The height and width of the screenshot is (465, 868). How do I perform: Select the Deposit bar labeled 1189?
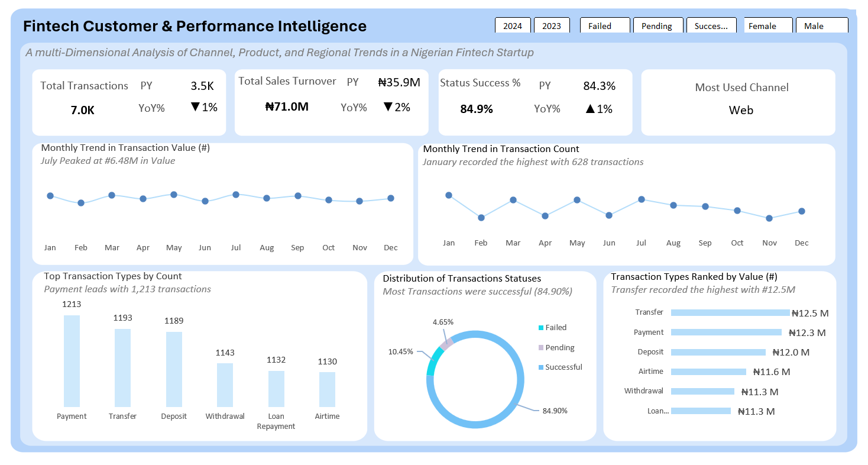(x=174, y=369)
